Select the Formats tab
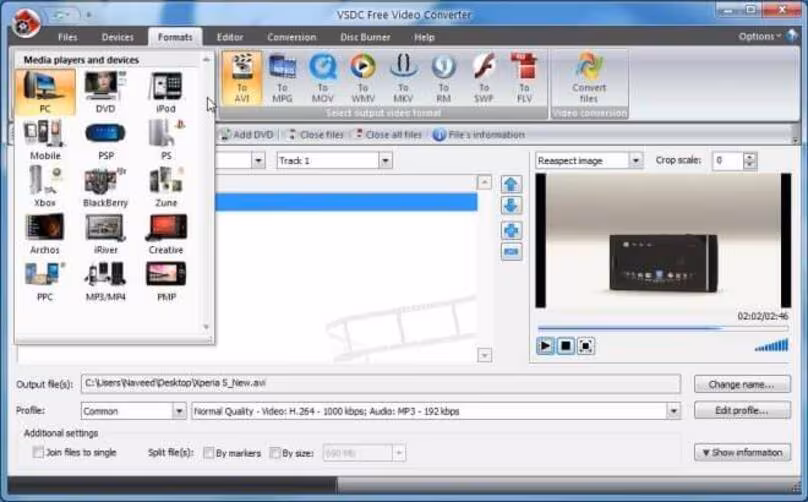Screen dimensions: 808x502 175,37
